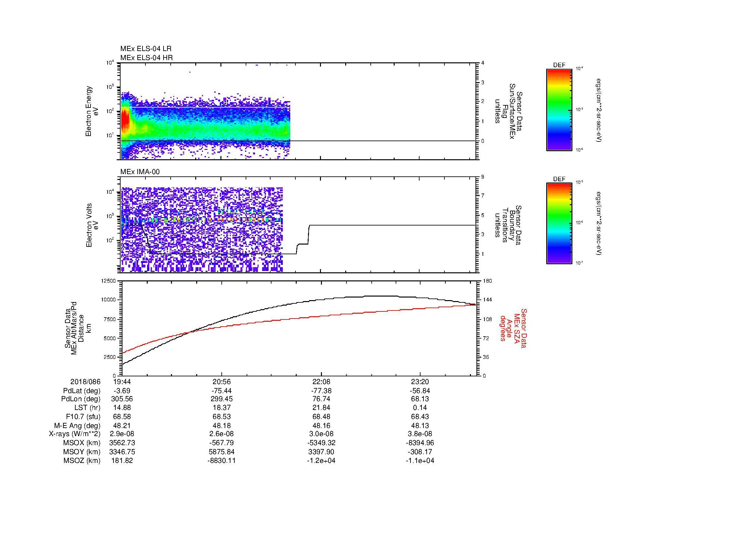Click the PdLat value '-56.84'
Viewport: 756px width, 534px height.
tap(420, 391)
